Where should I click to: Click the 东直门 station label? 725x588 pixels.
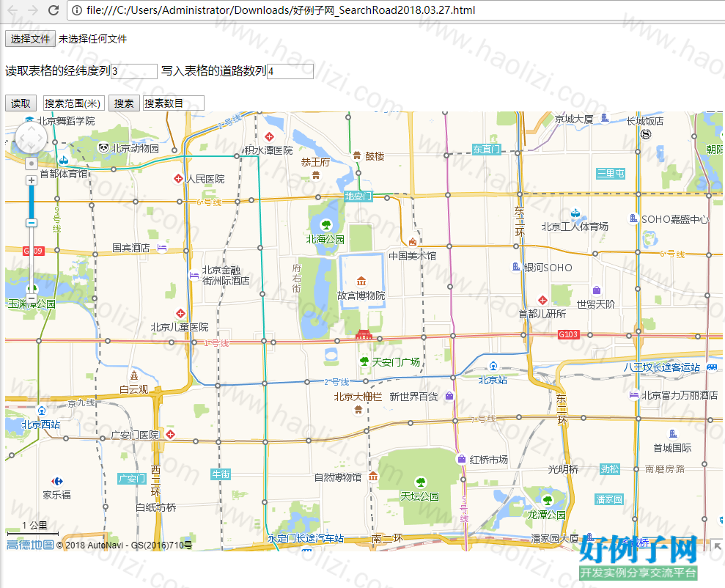tap(487, 150)
